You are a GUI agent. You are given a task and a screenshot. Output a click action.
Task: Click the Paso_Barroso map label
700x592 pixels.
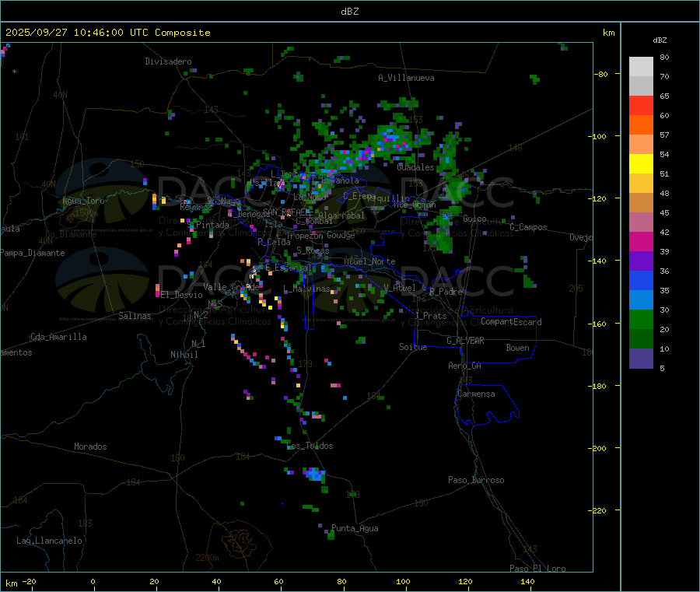point(476,480)
